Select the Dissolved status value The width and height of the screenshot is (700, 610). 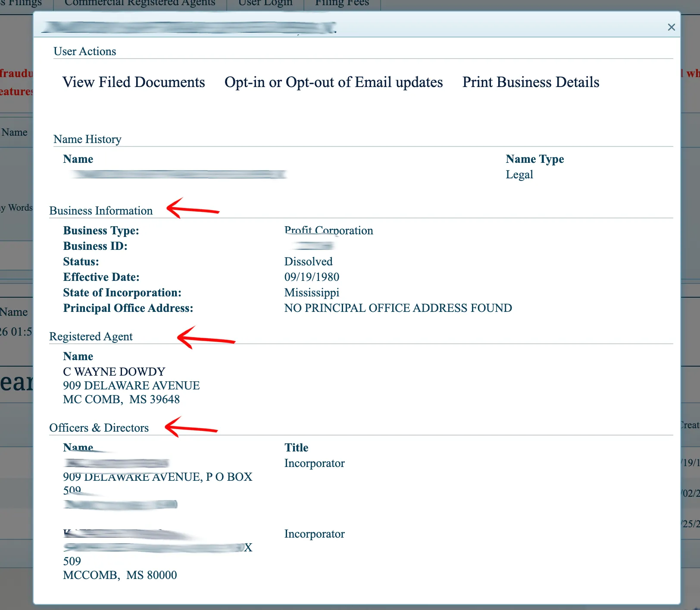308,261
